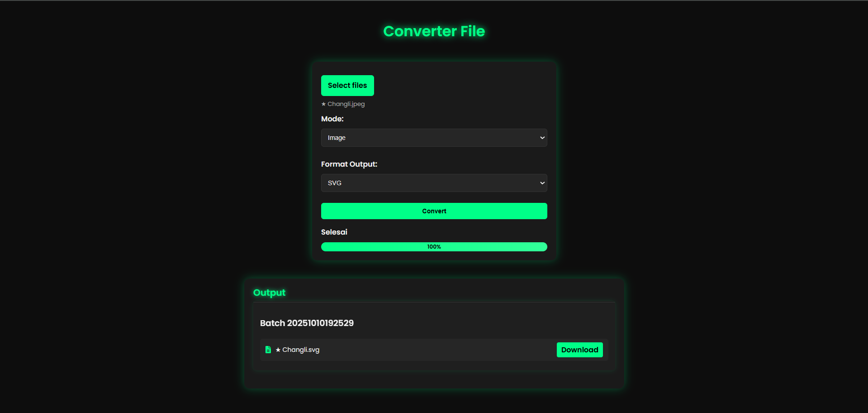Click the star icon before Changli.jpeg

tap(323, 104)
